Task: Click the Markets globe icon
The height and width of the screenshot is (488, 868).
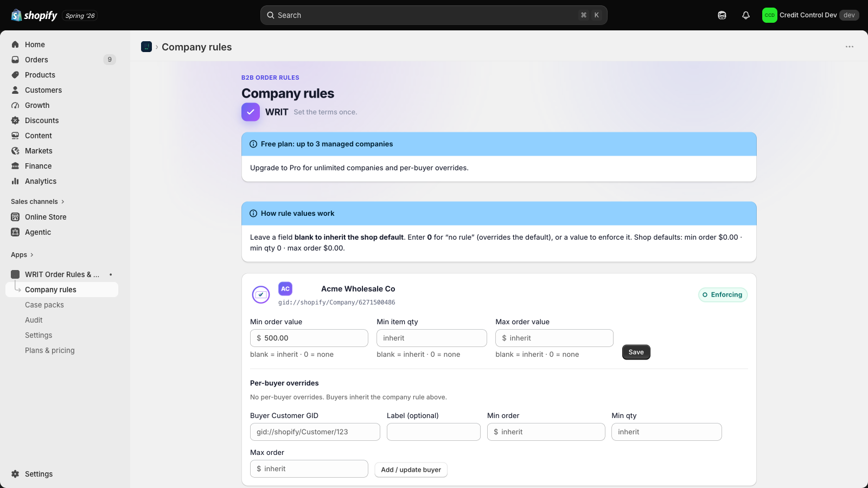Action: point(15,151)
